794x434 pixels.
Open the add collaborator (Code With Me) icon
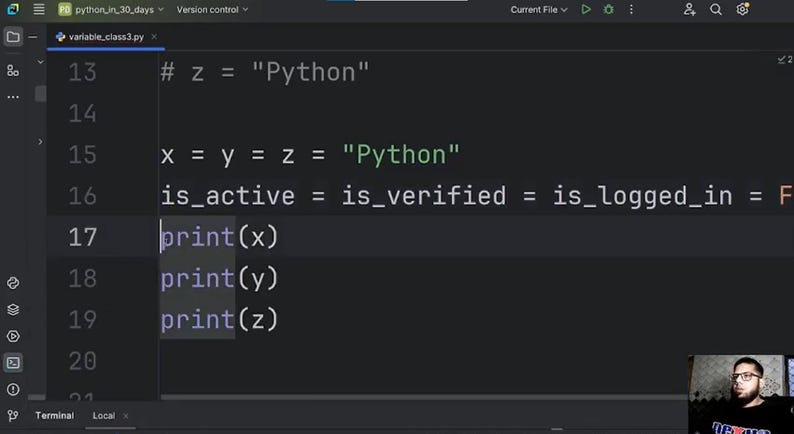coord(689,10)
